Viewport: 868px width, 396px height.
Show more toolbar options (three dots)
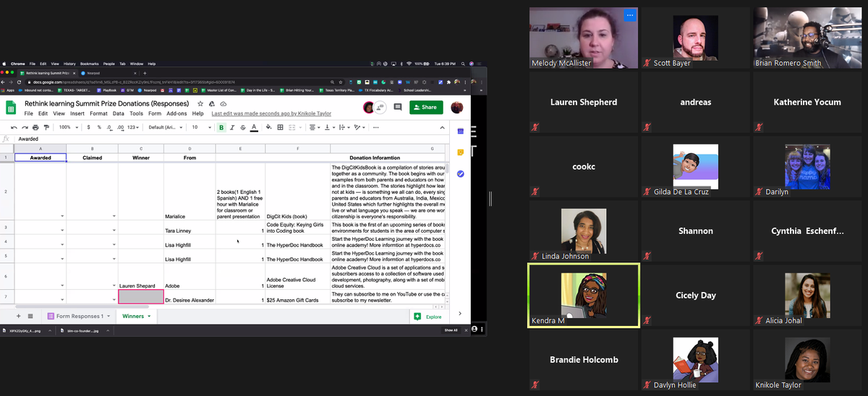coord(376,127)
